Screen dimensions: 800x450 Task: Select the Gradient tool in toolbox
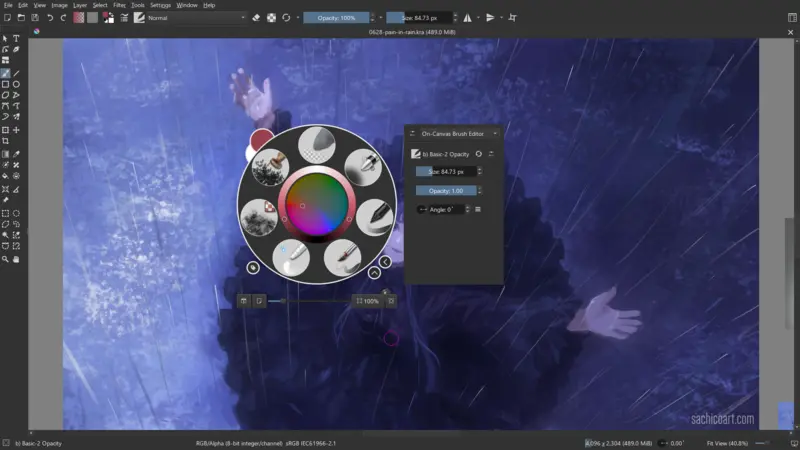6,154
